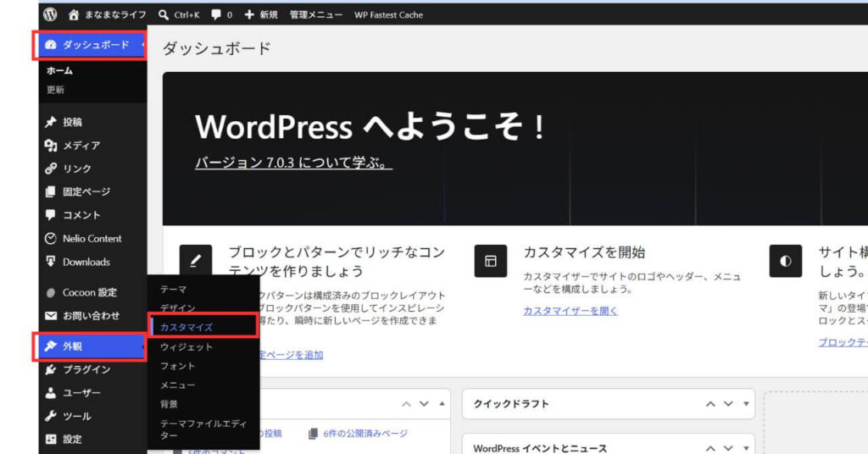Open the Ctrl+K search icon
Image resolution: width=868 pixels, height=454 pixels.
coord(164,15)
